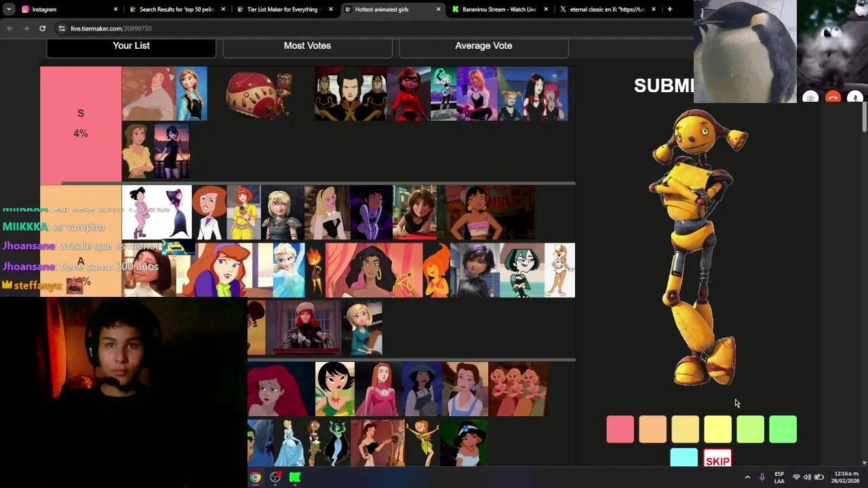
Task: Click the browser forward arrow
Action: point(26,28)
